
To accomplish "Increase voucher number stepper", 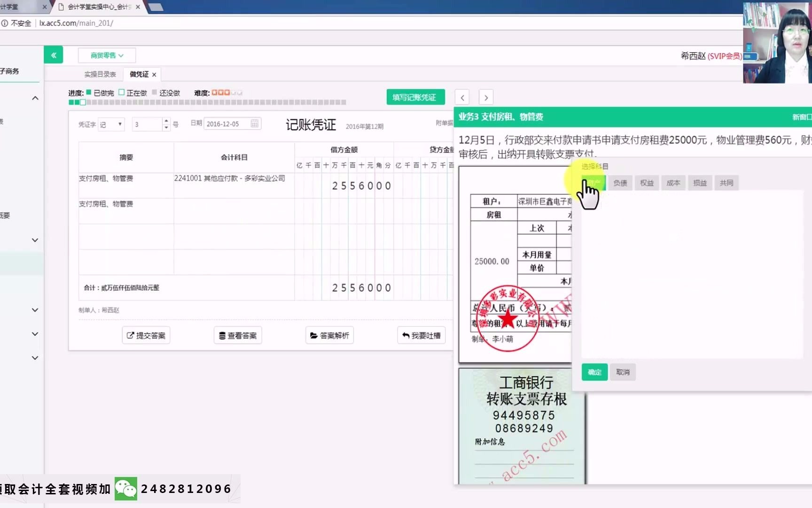I will 166,121.
